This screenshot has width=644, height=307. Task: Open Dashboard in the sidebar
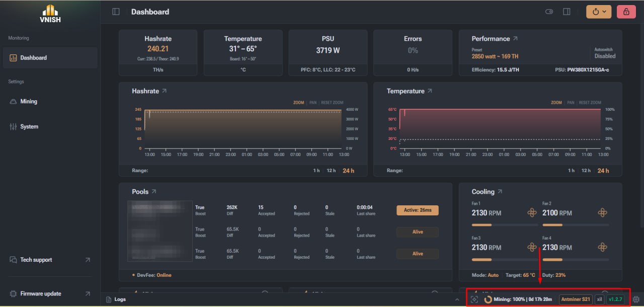coord(50,58)
